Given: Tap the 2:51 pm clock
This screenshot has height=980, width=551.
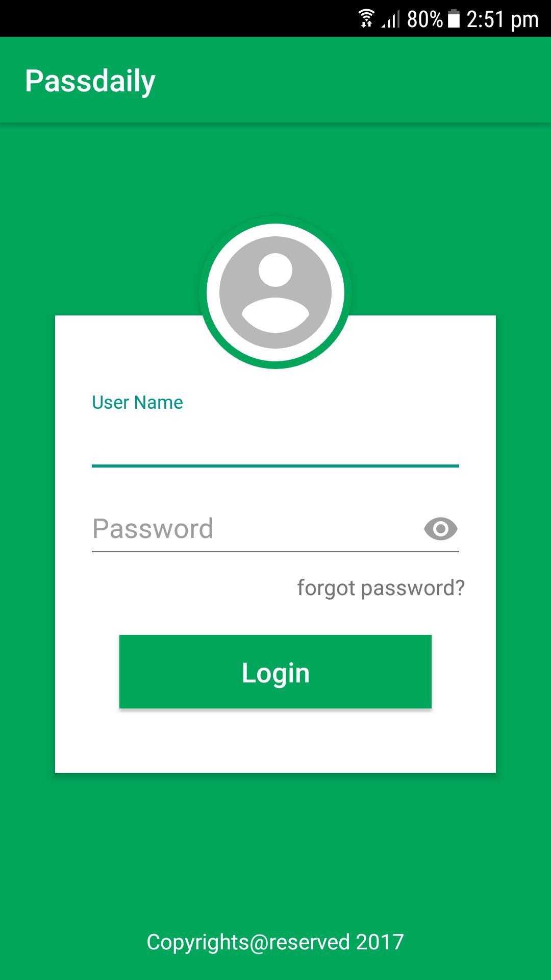Looking at the screenshot, I should pos(503,20).
